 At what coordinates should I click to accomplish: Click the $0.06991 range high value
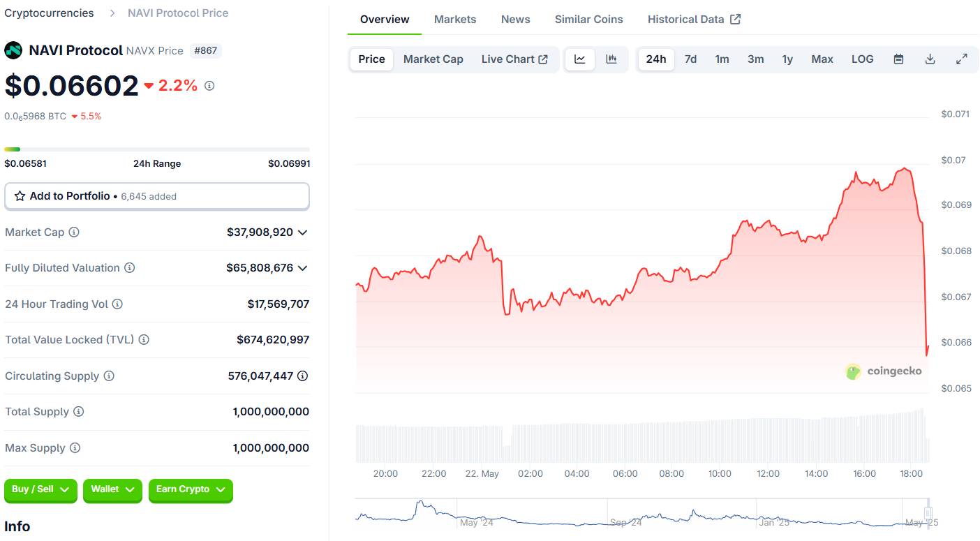[x=289, y=163]
